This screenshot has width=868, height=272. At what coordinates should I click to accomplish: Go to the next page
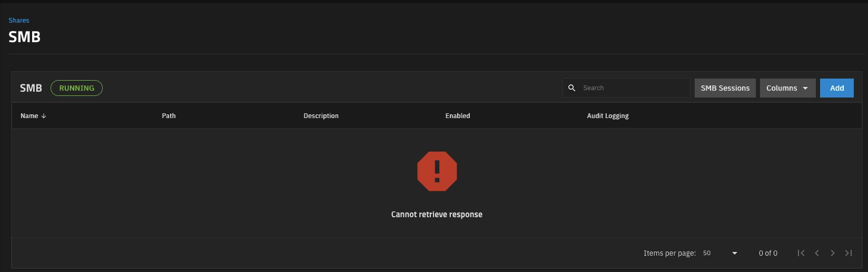pyautogui.click(x=833, y=254)
